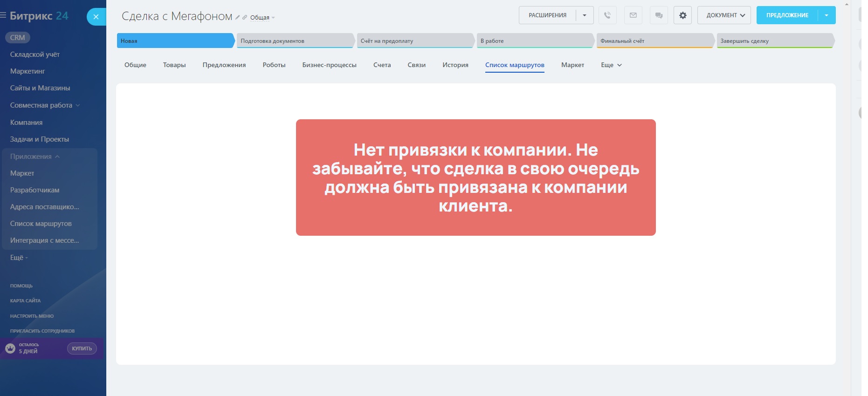
Task: Click the email envelope icon
Action: pyautogui.click(x=633, y=15)
